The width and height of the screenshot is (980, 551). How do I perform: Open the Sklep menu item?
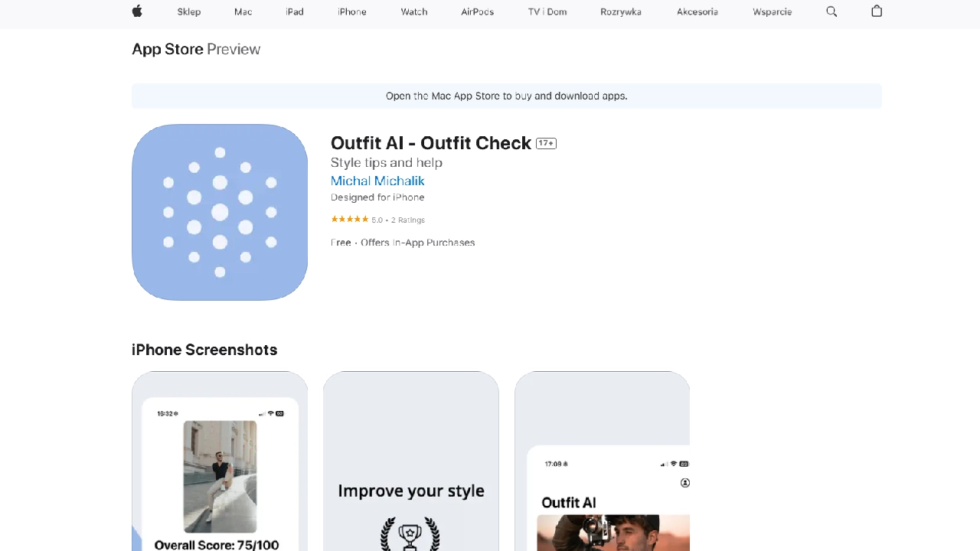[x=189, y=11]
